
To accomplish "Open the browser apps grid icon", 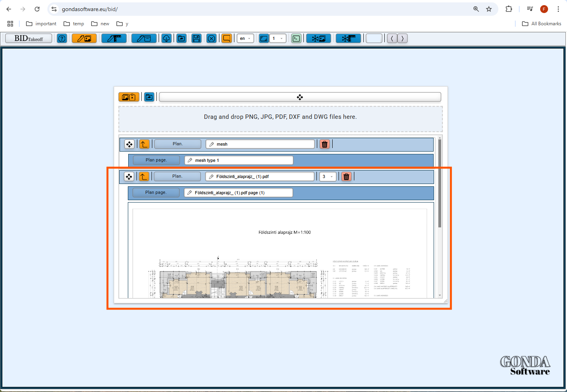I will 10,24.
